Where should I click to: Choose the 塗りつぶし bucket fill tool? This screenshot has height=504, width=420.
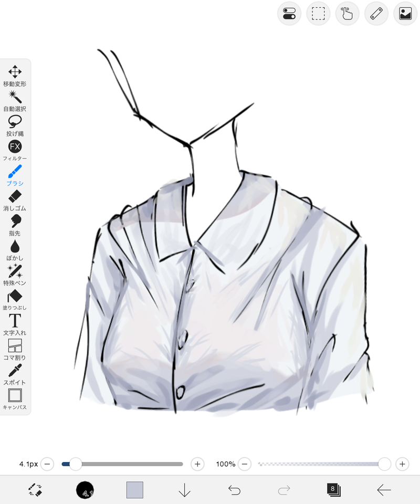pyautogui.click(x=15, y=300)
